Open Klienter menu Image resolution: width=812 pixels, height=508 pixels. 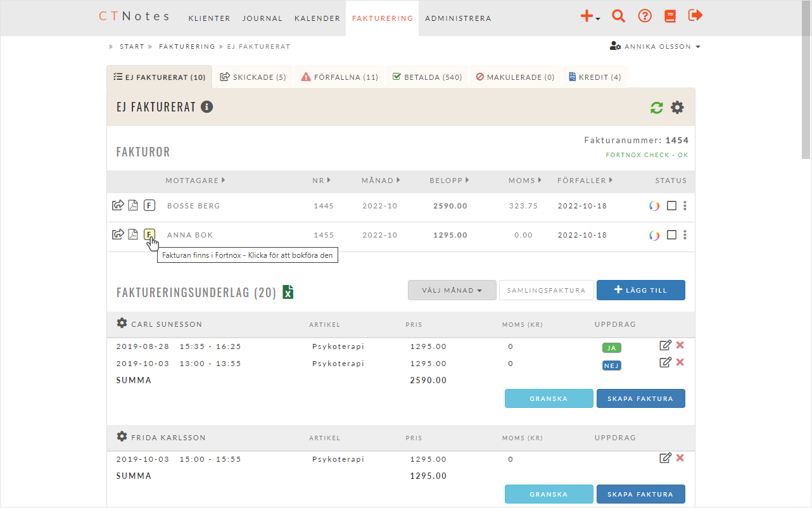(210, 18)
